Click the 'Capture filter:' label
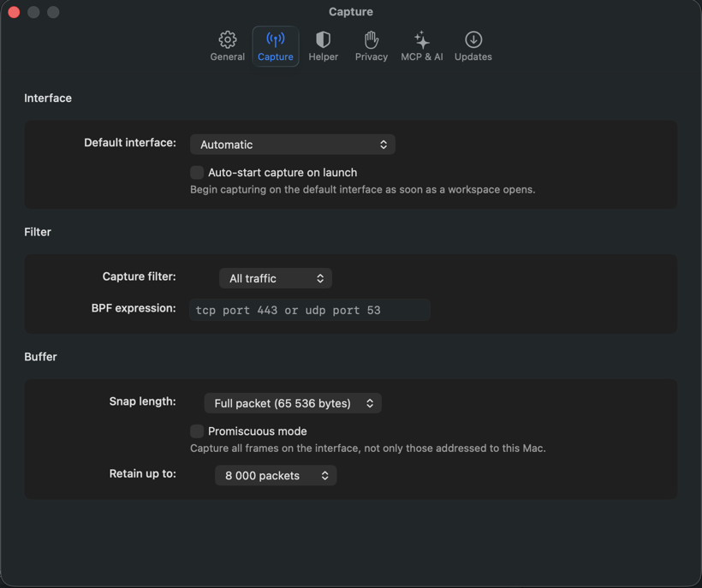Screen dimensions: 702x588 click(140, 276)
